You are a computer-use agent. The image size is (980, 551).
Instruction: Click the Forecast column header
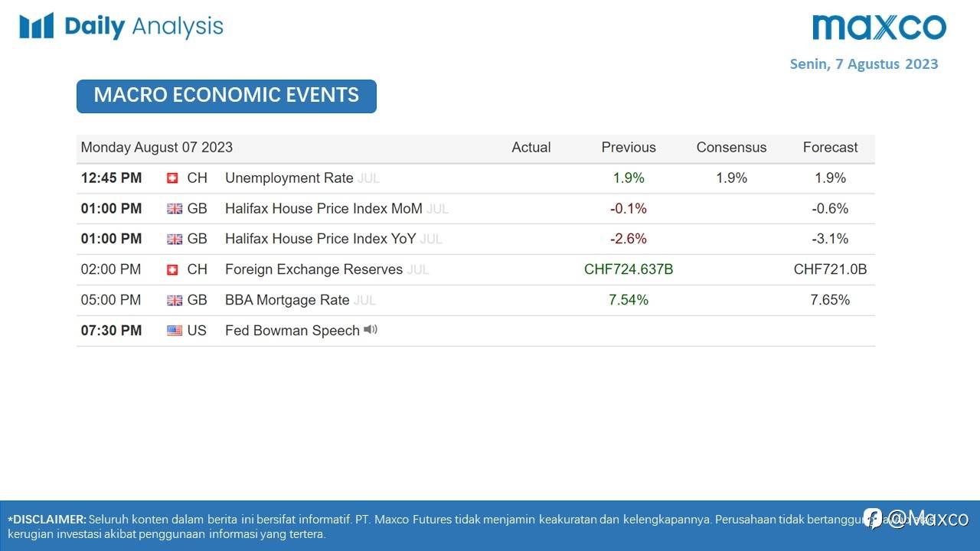point(830,148)
